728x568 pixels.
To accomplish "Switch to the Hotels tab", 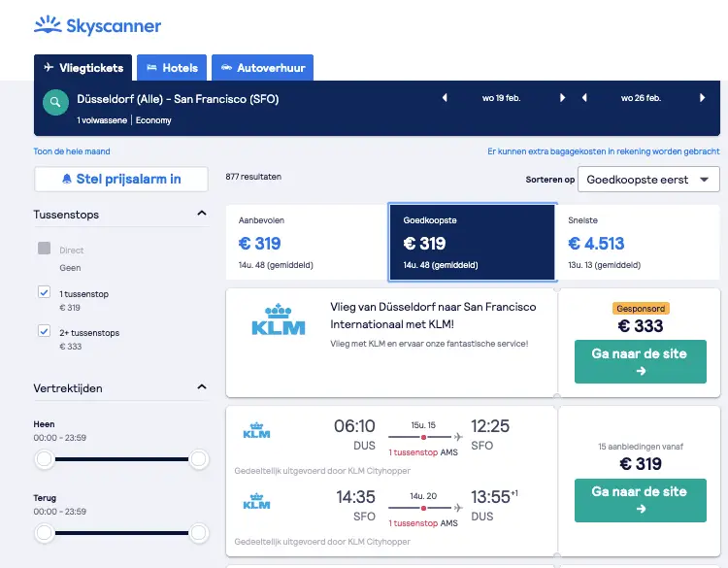I will pyautogui.click(x=172, y=68).
